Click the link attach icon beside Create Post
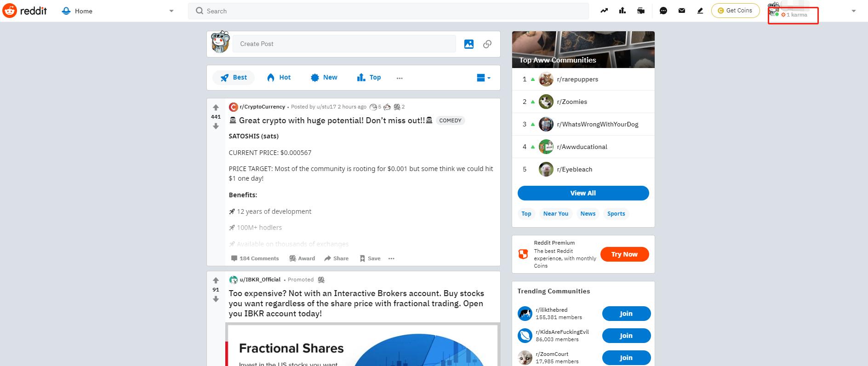868x366 pixels. pos(487,44)
